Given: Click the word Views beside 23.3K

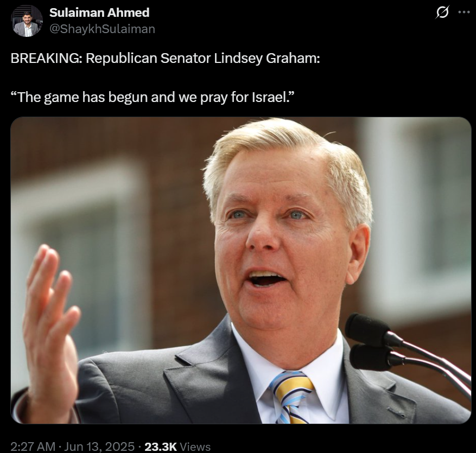Looking at the screenshot, I should [x=195, y=446].
